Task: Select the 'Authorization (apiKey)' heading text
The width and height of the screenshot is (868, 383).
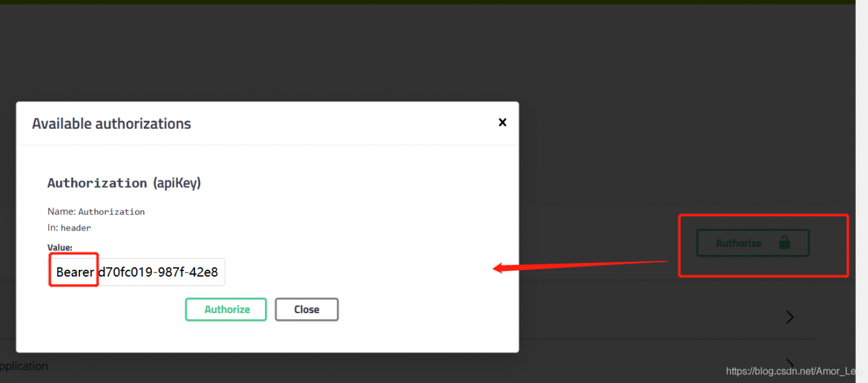Action: click(124, 183)
